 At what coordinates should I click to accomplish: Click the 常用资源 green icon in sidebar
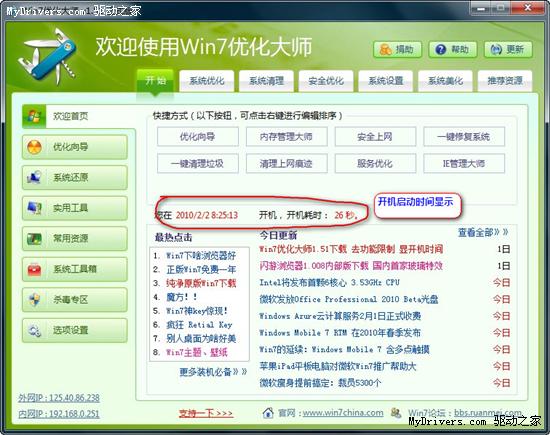pyautogui.click(x=34, y=239)
